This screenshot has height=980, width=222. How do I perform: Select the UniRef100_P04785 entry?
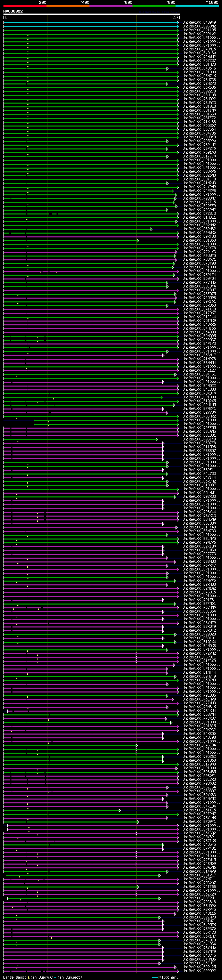(199, 133)
